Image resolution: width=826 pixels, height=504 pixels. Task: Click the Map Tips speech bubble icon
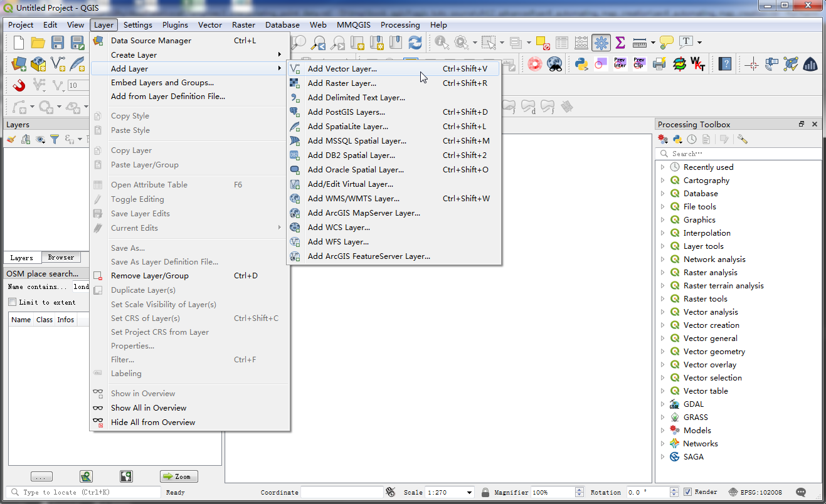point(666,43)
